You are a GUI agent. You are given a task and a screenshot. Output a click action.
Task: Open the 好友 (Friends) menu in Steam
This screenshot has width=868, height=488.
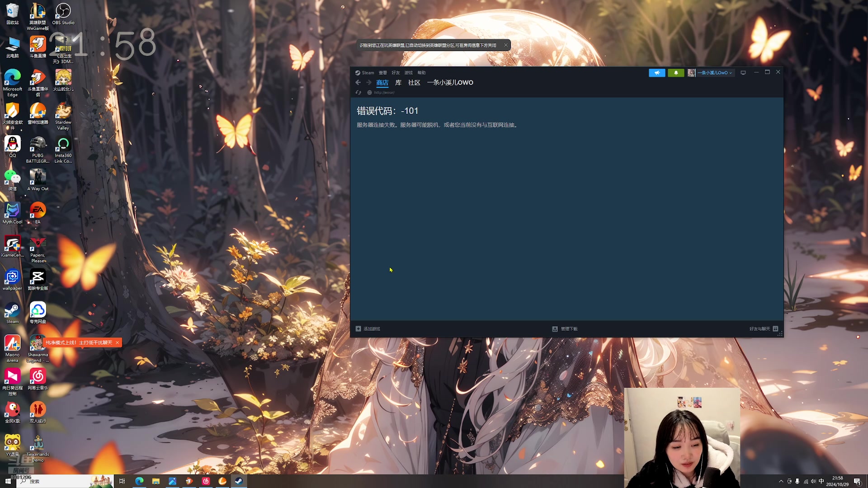tap(396, 73)
